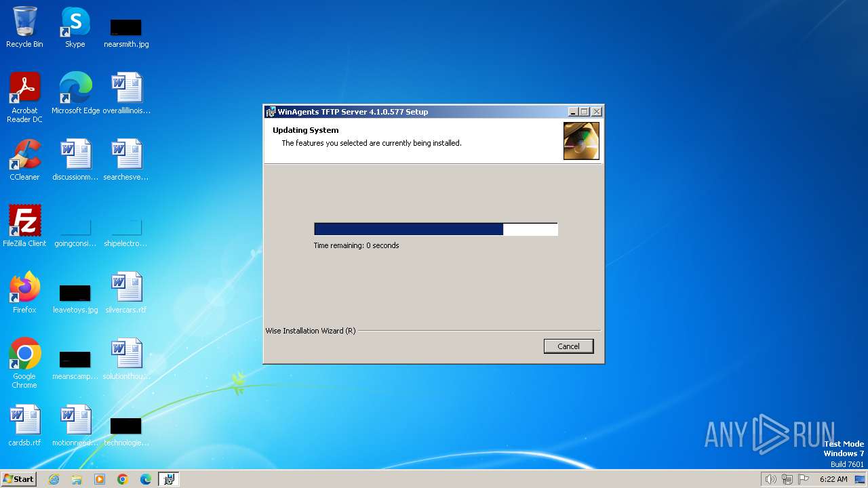The image size is (868, 488).
Task: Open the Firefox desktop shortcut
Action: [24, 293]
